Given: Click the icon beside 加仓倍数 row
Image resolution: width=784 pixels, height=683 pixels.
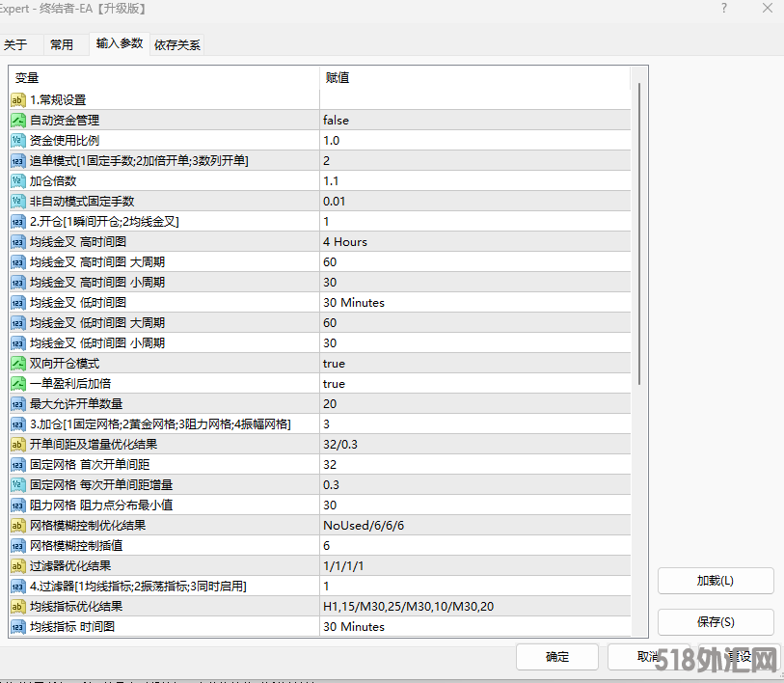Looking at the screenshot, I should point(18,181).
